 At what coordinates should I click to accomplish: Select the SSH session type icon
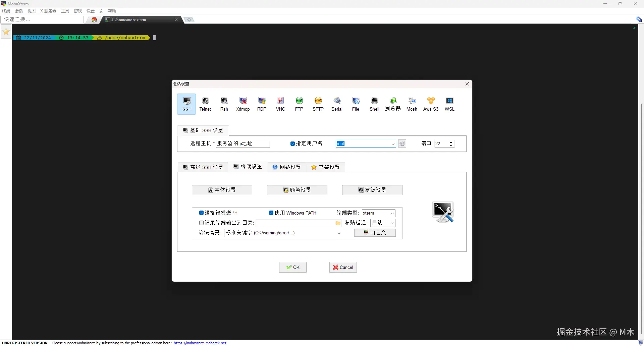coord(187,104)
